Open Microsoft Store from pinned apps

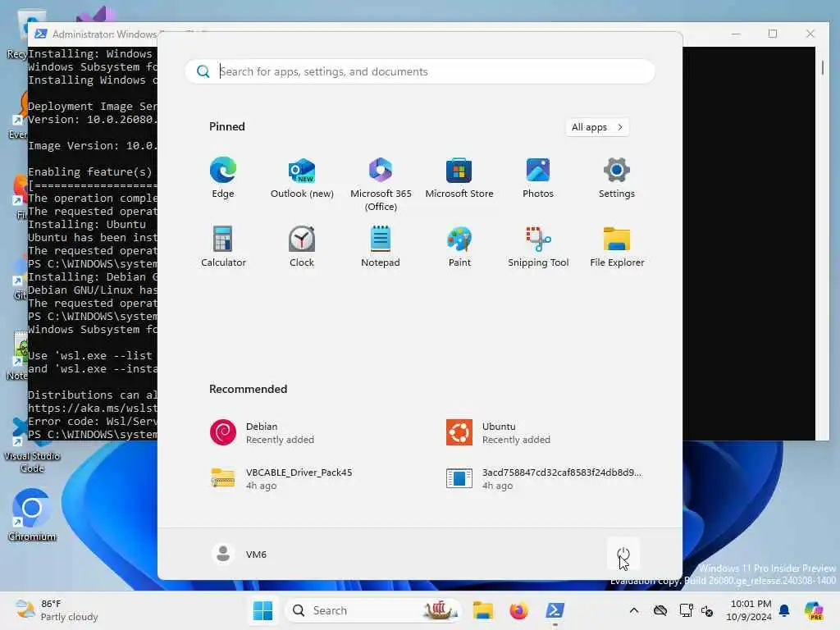(x=459, y=179)
